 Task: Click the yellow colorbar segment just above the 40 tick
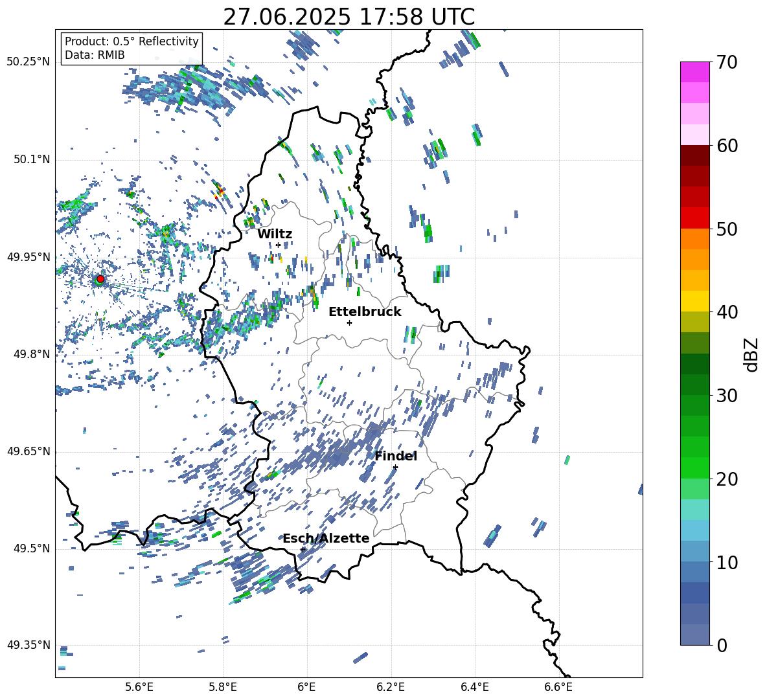click(695, 301)
